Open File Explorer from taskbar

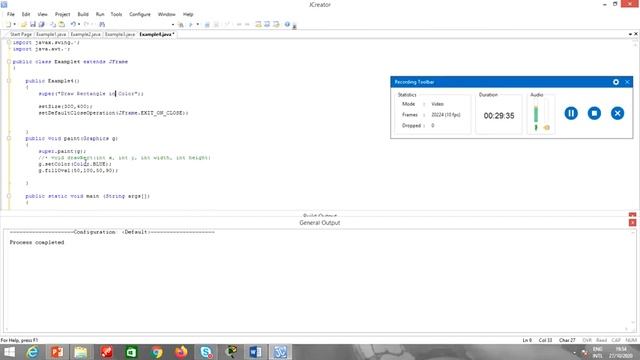pyautogui.click(x=81, y=352)
